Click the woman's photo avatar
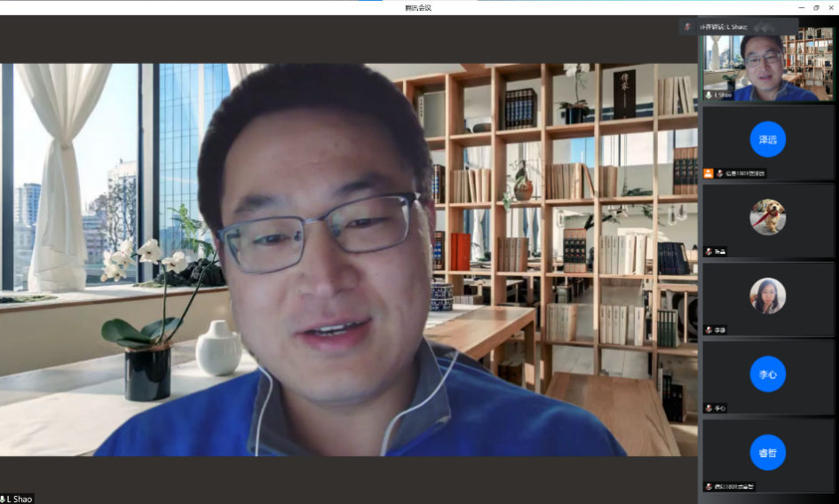 point(767,295)
